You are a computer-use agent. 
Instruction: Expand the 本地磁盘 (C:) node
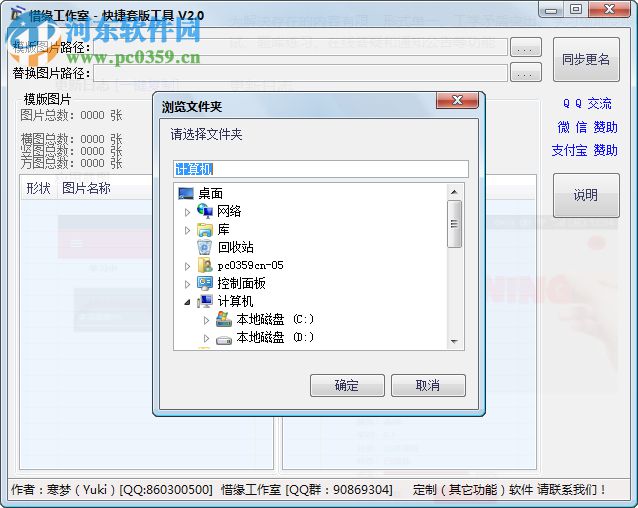click(206, 320)
